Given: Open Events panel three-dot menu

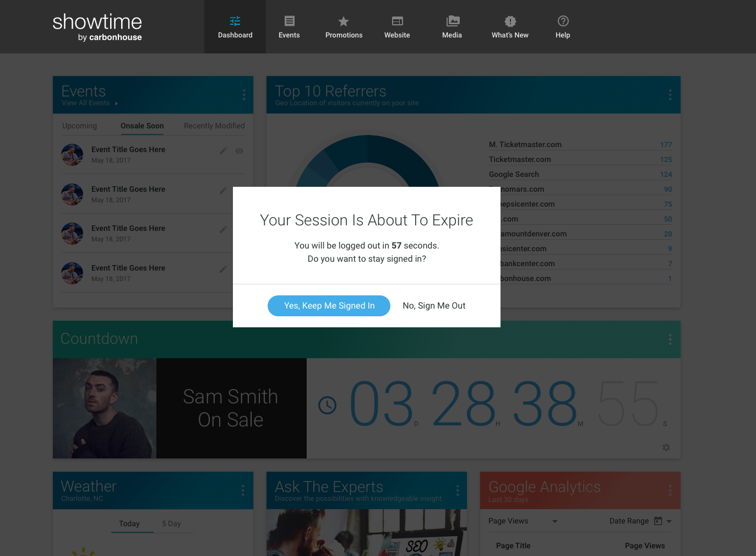Looking at the screenshot, I should tap(244, 95).
